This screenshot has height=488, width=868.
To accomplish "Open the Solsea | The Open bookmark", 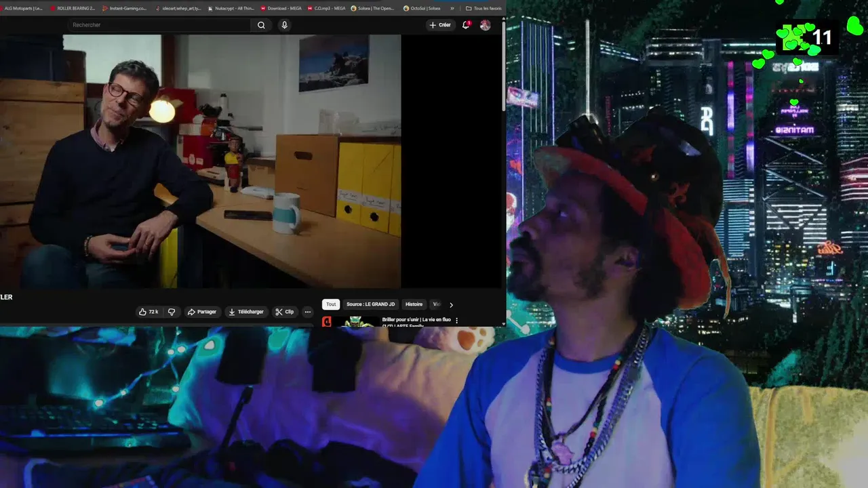I will coord(373,8).
